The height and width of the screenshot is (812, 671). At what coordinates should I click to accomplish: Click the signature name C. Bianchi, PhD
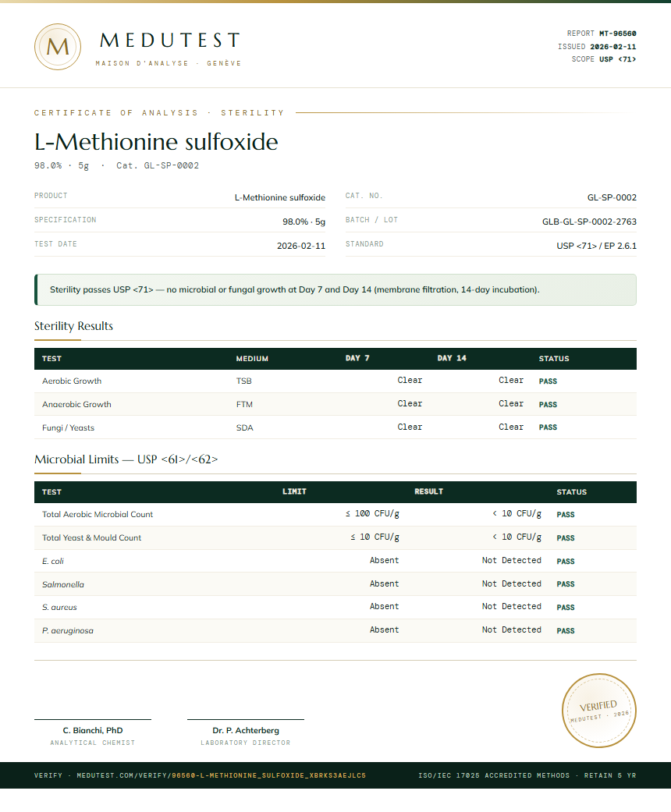(x=93, y=731)
